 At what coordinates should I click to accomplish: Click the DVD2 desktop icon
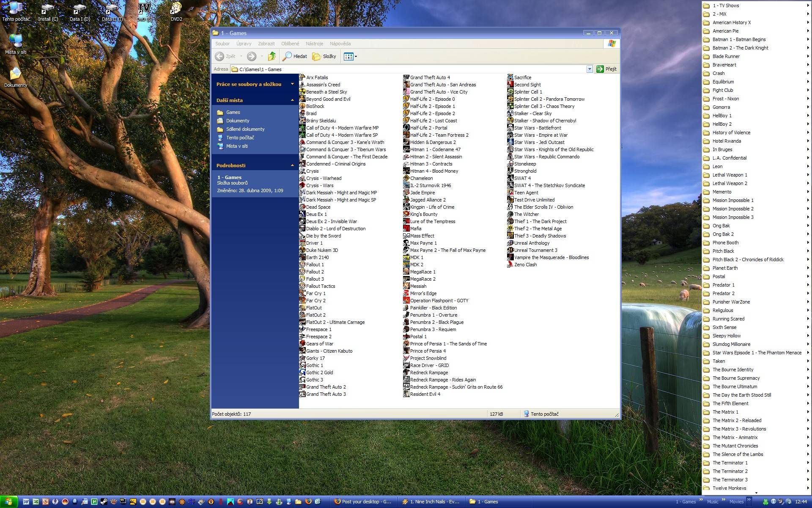point(176,11)
